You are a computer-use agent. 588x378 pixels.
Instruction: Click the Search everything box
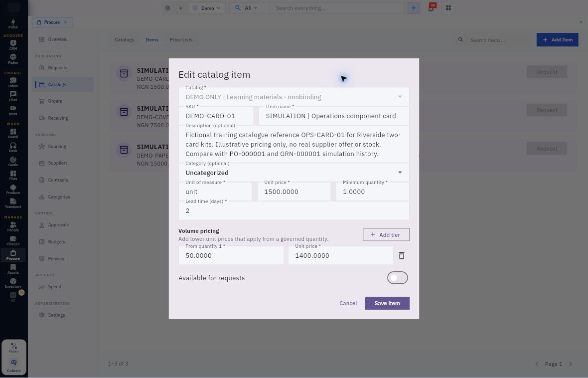click(x=337, y=8)
